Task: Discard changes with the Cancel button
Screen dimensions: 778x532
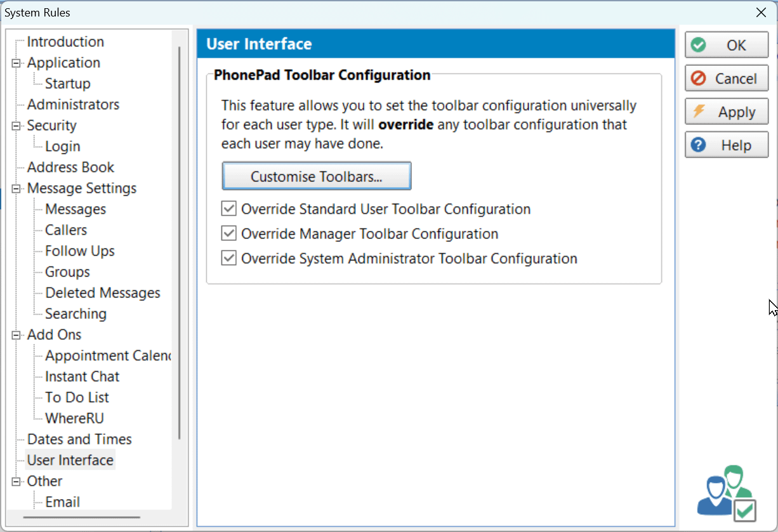Action: tap(727, 79)
